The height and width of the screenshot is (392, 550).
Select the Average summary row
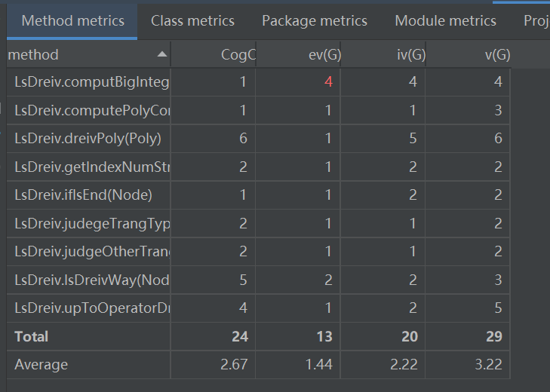(41, 365)
